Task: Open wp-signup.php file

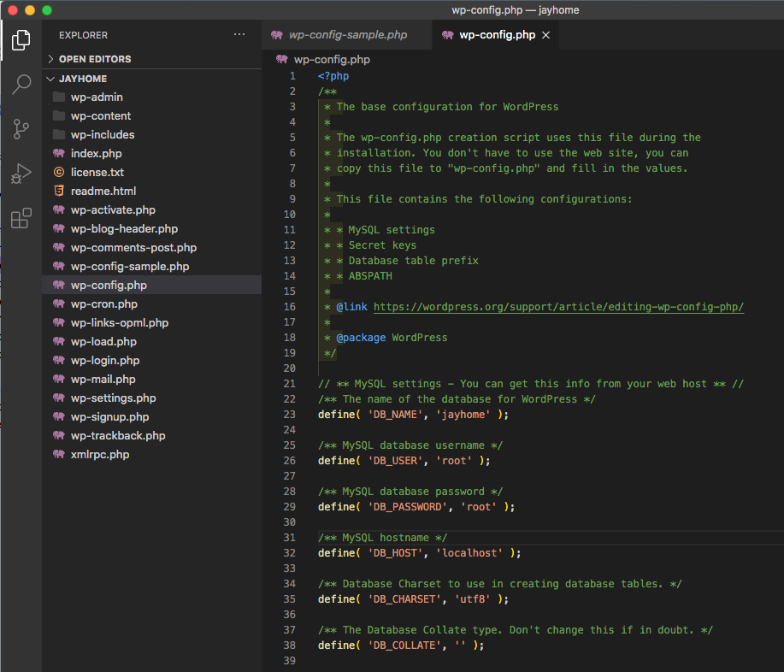Action: click(x=151, y=417)
